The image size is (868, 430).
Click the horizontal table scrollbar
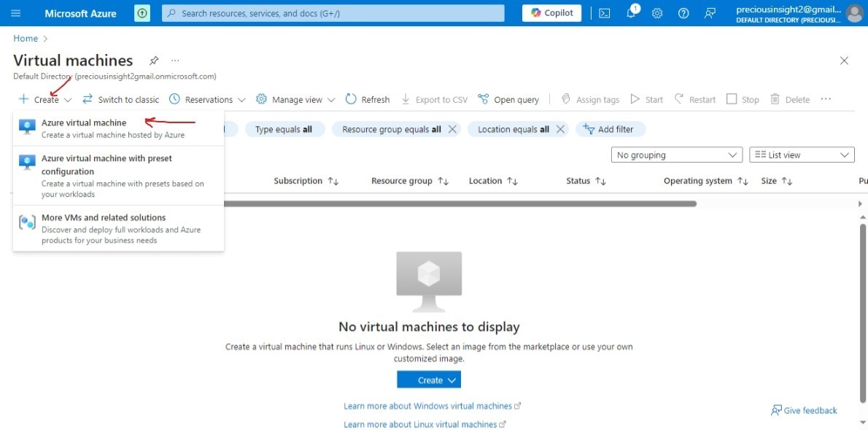click(x=460, y=203)
